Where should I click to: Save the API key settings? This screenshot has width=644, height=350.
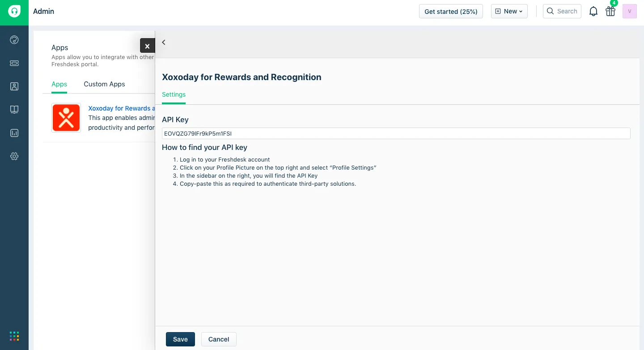180,339
